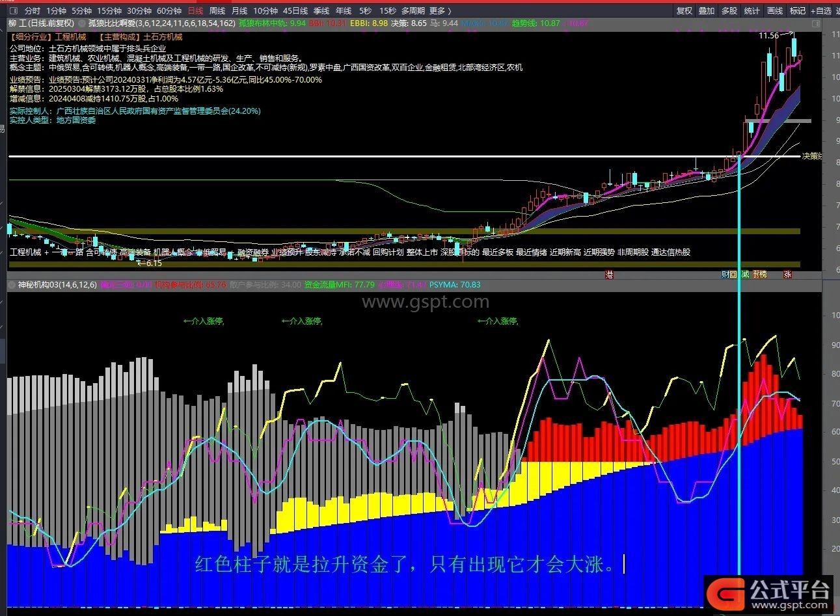Open the 统计 statistics tool
The image size is (840, 616).
point(752,10)
